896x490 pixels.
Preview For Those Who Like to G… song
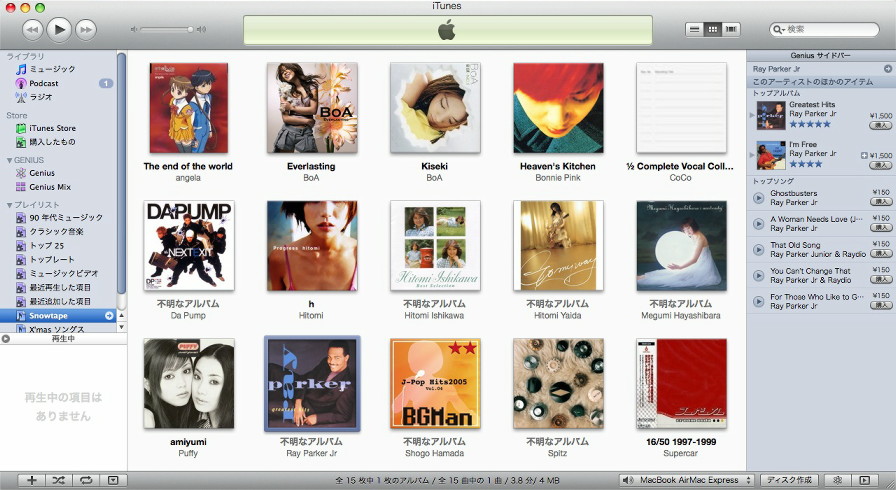(758, 301)
